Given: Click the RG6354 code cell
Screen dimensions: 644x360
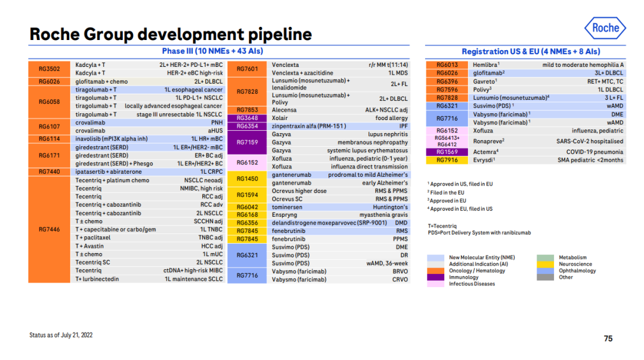Looking at the screenshot, I should pyautogui.click(x=247, y=127).
